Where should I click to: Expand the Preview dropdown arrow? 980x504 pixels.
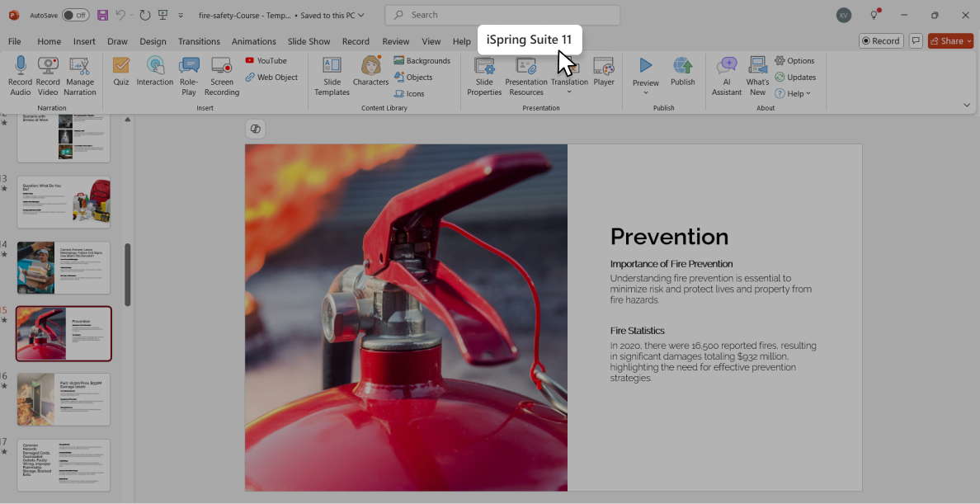646,93
